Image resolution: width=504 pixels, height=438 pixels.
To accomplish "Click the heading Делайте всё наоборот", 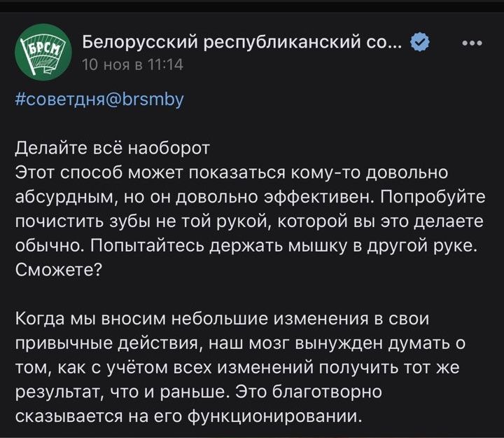I will 113,149.
